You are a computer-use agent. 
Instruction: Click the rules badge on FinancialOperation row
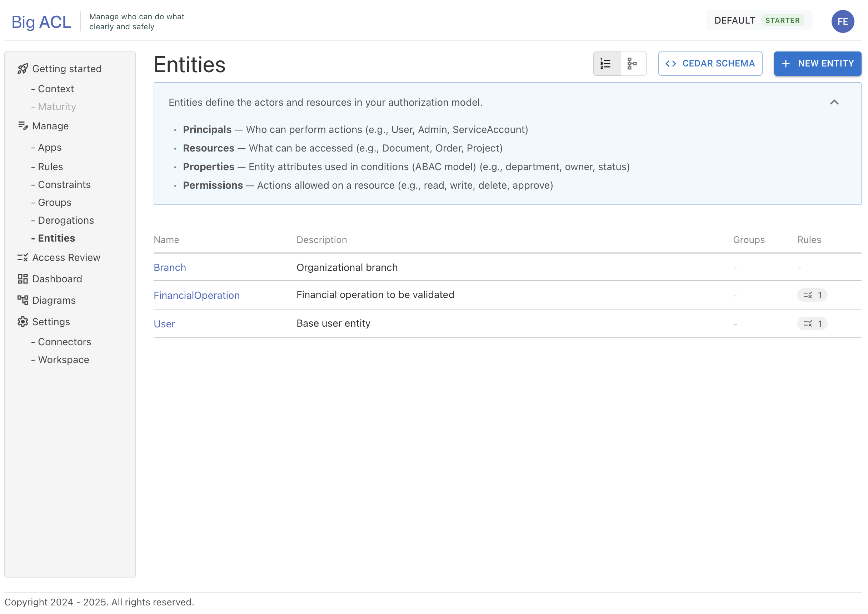click(x=812, y=295)
